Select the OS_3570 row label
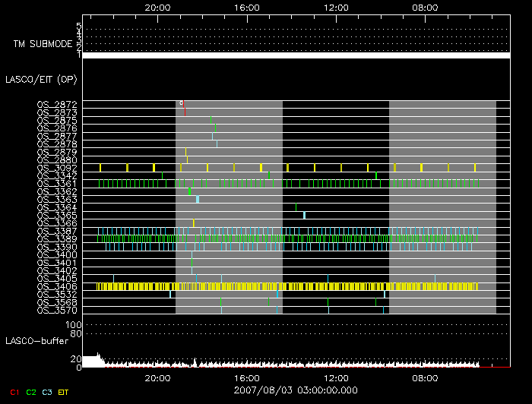This screenshot has width=532, height=404. tap(56, 310)
